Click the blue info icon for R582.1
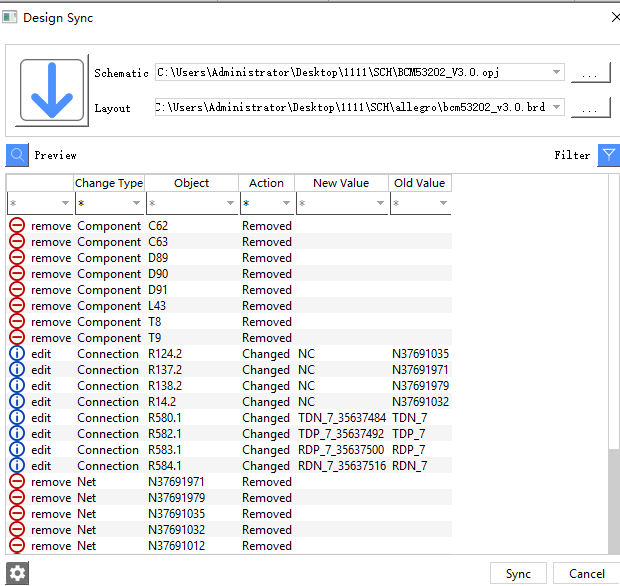620x586 pixels. click(x=17, y=433)
